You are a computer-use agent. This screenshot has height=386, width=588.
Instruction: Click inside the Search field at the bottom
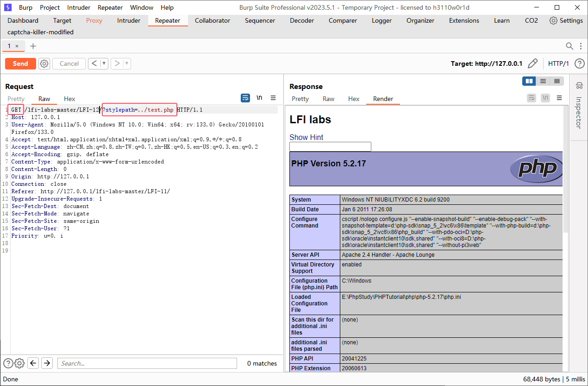point(147,363)
